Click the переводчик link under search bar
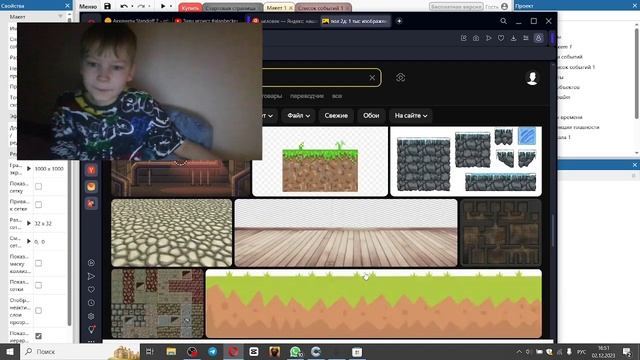Screen dimensions: 640x360 (x=307, y=96)
